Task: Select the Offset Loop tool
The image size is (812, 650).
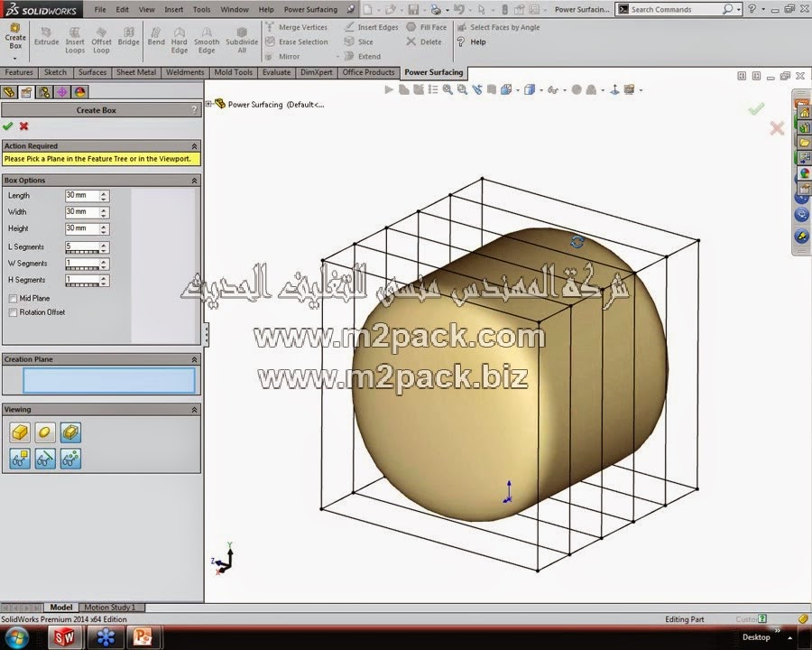Action: click(x=101, y=41)
